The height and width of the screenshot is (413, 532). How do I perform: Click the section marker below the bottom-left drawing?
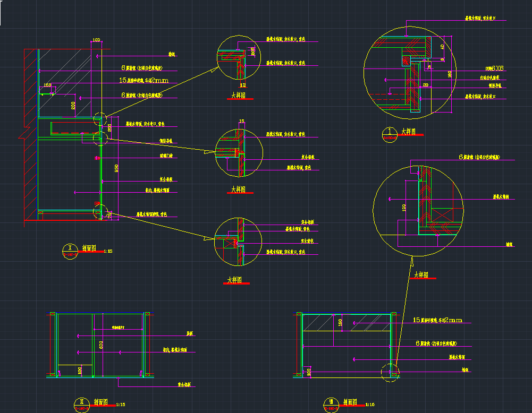point(81,405)
